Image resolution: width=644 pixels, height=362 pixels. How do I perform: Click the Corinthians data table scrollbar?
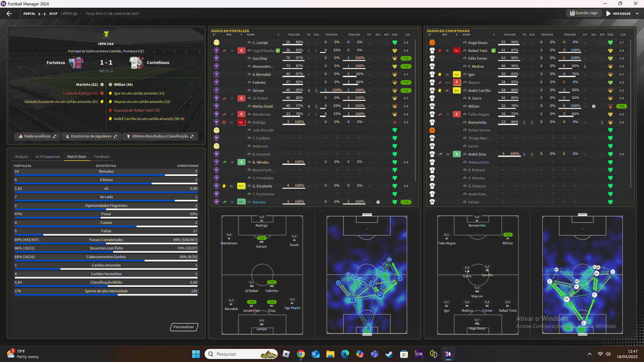[x=631, y=114]
